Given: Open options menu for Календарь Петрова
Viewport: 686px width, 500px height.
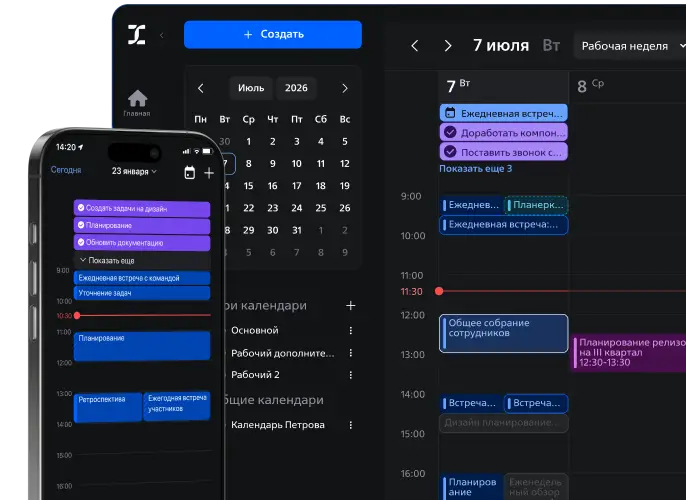Looking at the screenshot, I should [350, 425].
